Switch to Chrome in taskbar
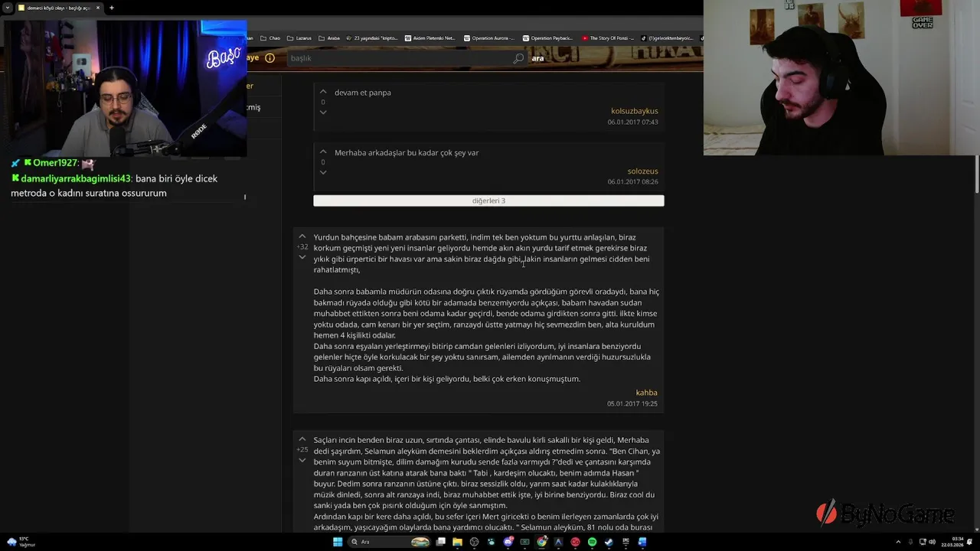This screenshot has width=980, height=551. (x=542, y=542)
